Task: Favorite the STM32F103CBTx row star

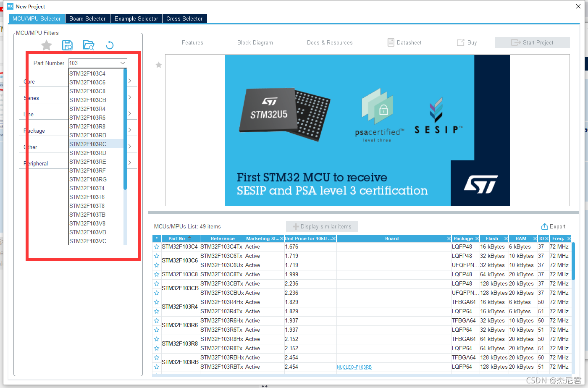Action: click(157, 284)
